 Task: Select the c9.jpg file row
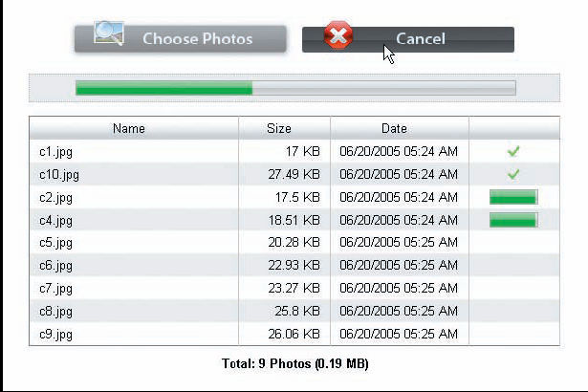(x=294, y=334)
